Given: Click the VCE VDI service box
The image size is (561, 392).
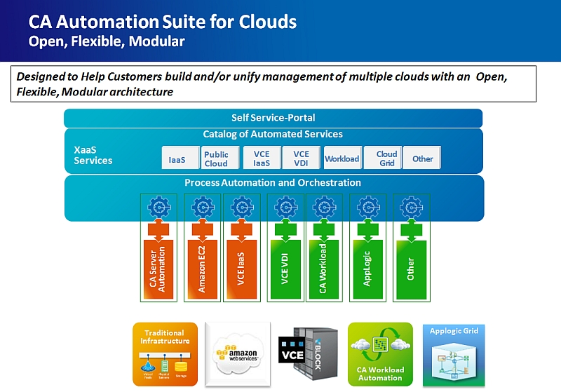Looking at the screenshot, I should (301, 157).
